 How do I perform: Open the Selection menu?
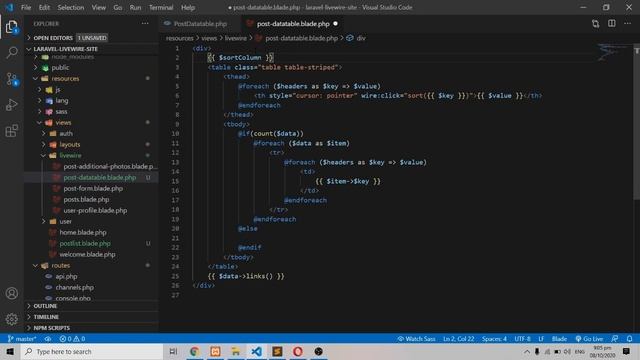(71, 7)
